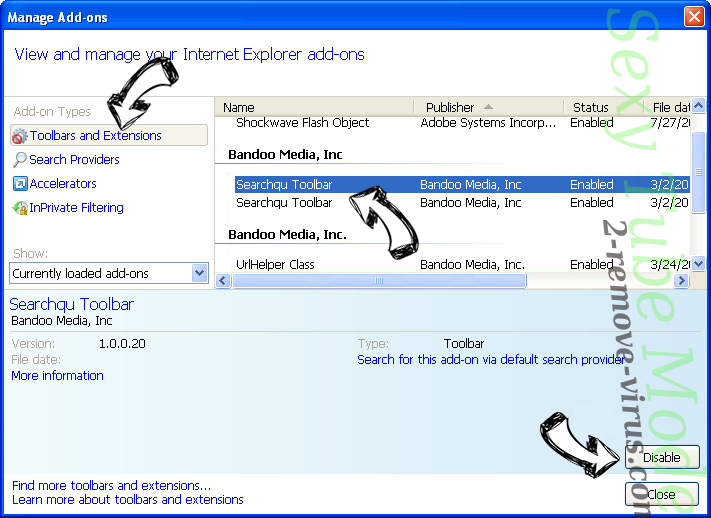The image size is (711, 518).
Task: Click version value 1.0.0.20
Action: coord(122,344)
